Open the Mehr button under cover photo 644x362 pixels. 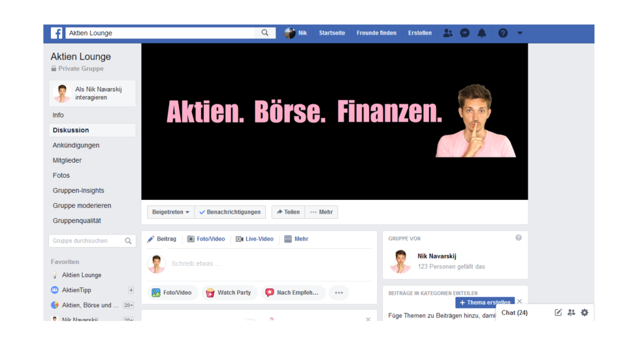point(321,212)
